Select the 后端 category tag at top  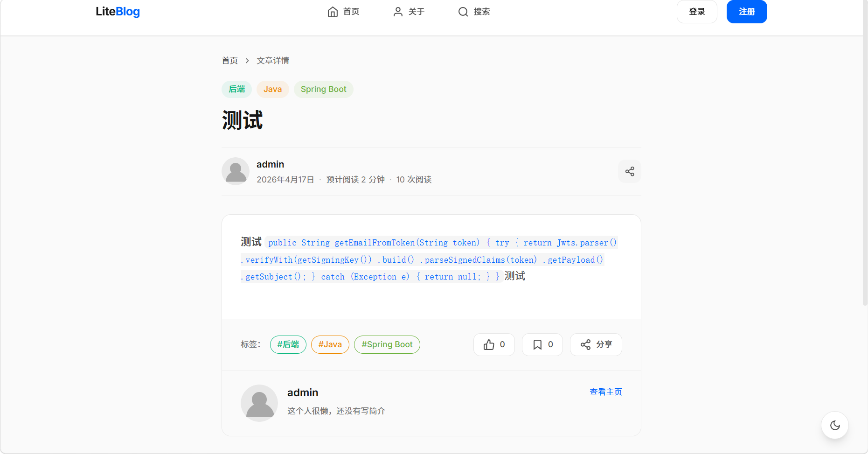pos(236,89)
